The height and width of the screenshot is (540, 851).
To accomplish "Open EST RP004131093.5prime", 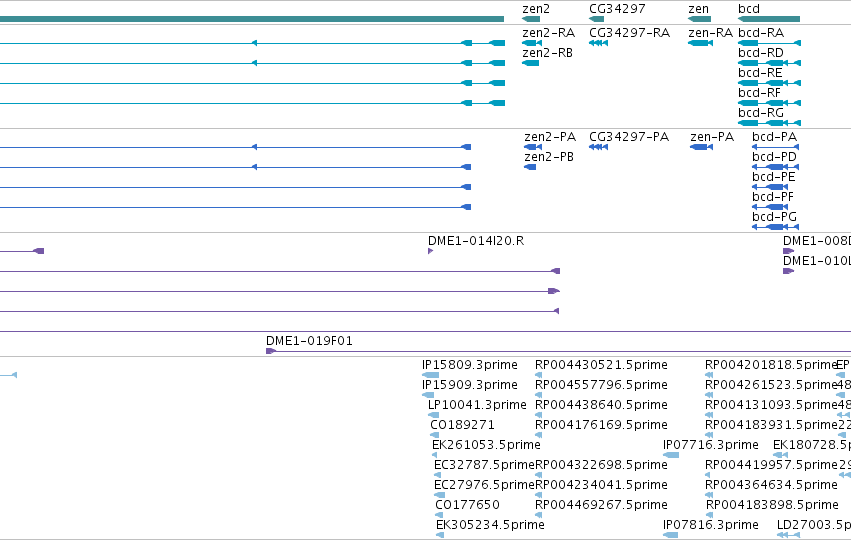I will point(771,405).
